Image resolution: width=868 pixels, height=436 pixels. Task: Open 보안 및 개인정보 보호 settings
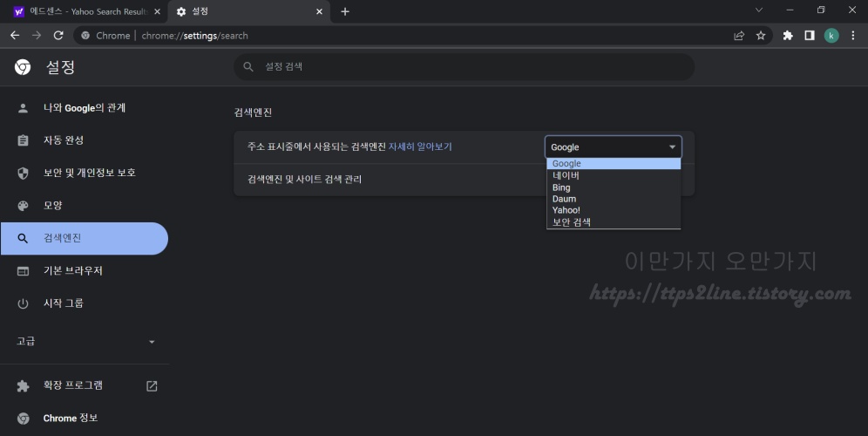(85, 173)
